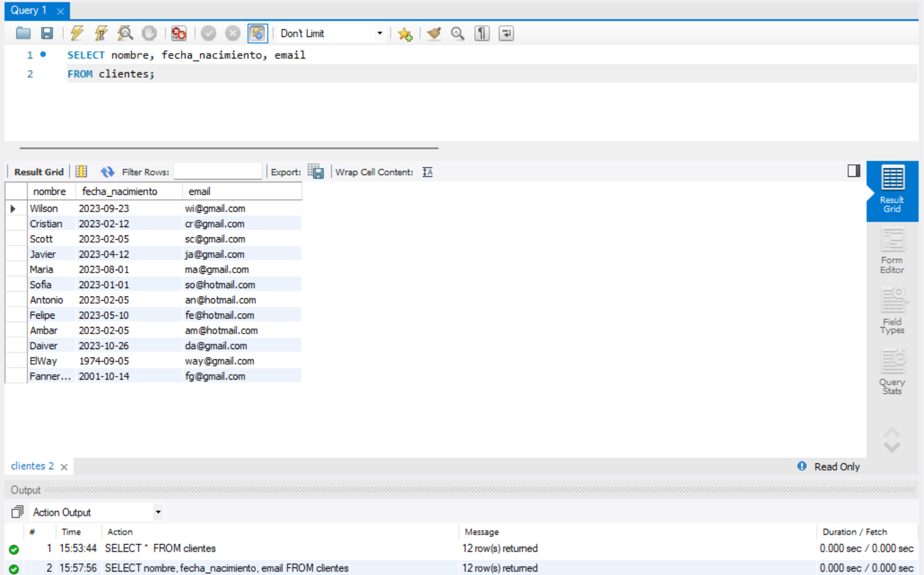This screenshot has height=575, width=924.
Task: Commit transaction checkmark icon
Action: click(208, 33)
